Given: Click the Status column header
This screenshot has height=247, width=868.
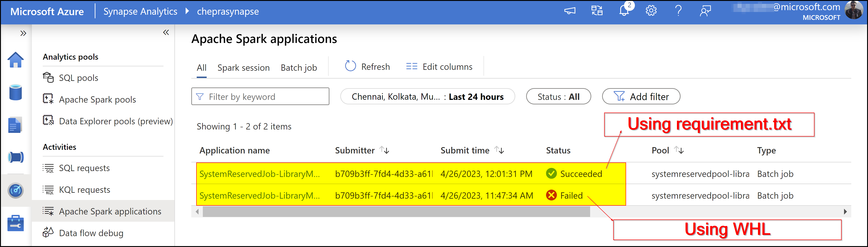Looking at the screenshot, I should pos(558,150).
